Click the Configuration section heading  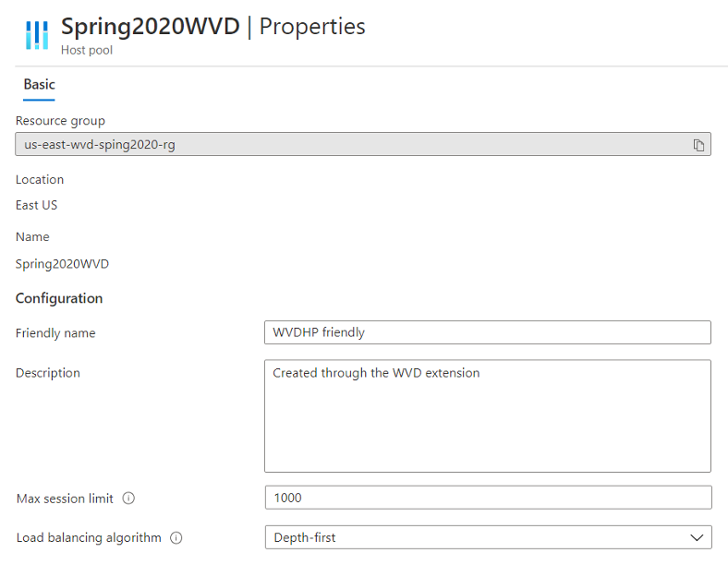pos(59,298)
